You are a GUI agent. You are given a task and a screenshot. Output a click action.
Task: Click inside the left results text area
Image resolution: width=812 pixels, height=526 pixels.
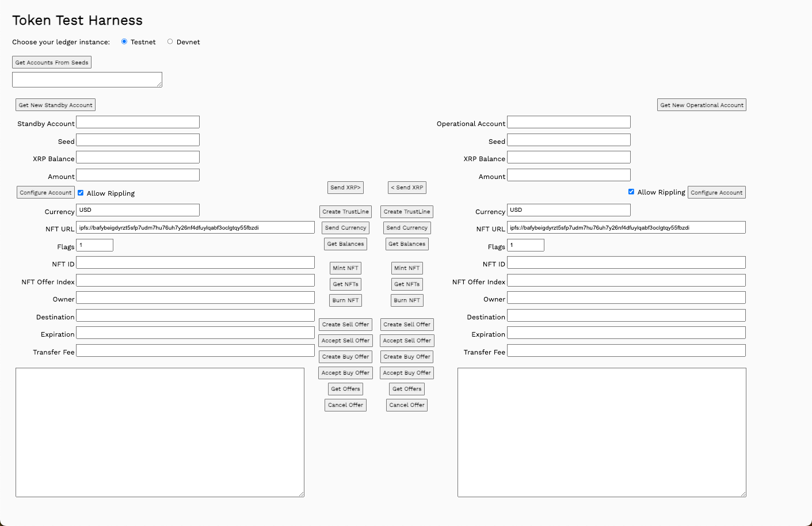[x=161, y=432]
